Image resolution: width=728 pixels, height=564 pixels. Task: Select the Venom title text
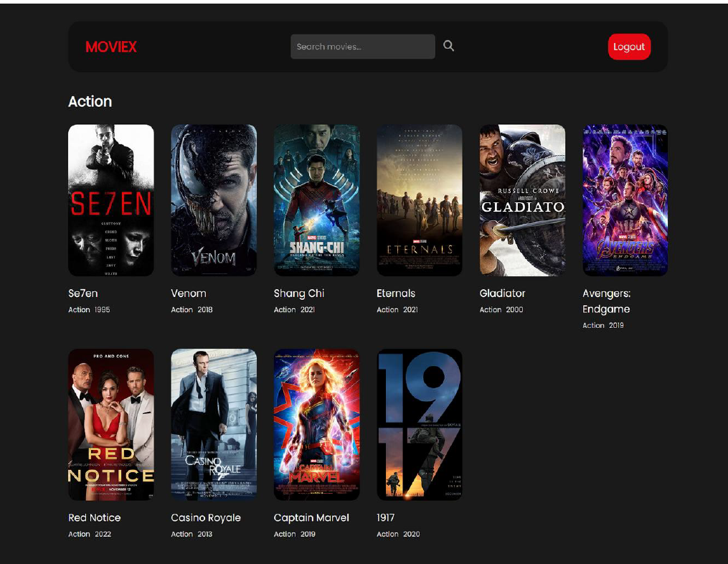tap(189, 293)
